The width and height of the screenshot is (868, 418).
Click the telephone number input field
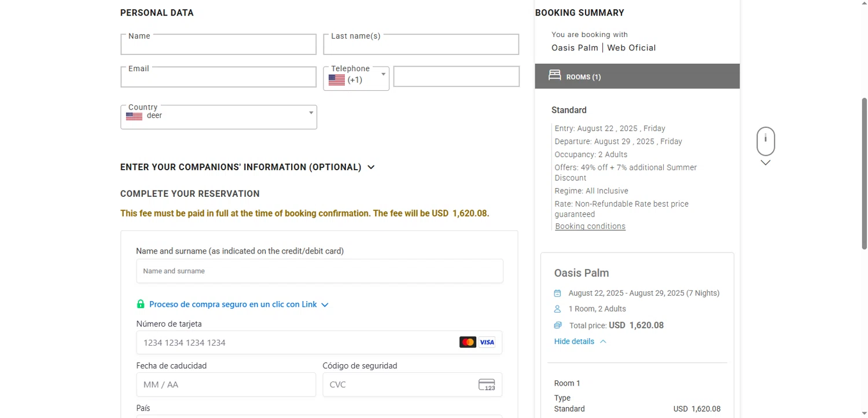point(456,76)
